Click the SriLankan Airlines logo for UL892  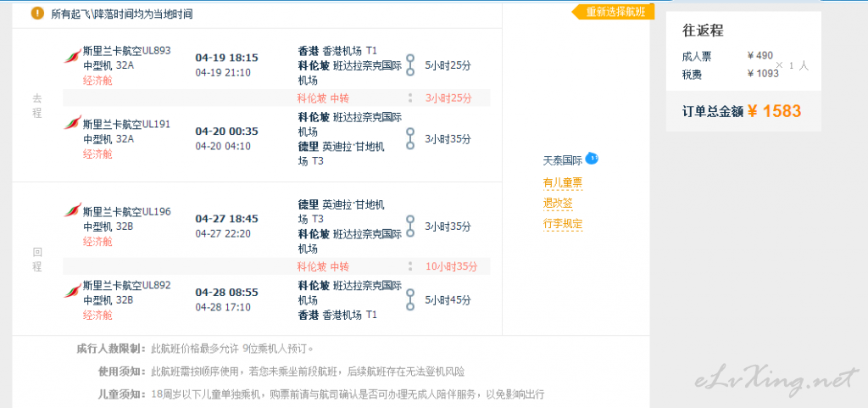coord(73,289)
